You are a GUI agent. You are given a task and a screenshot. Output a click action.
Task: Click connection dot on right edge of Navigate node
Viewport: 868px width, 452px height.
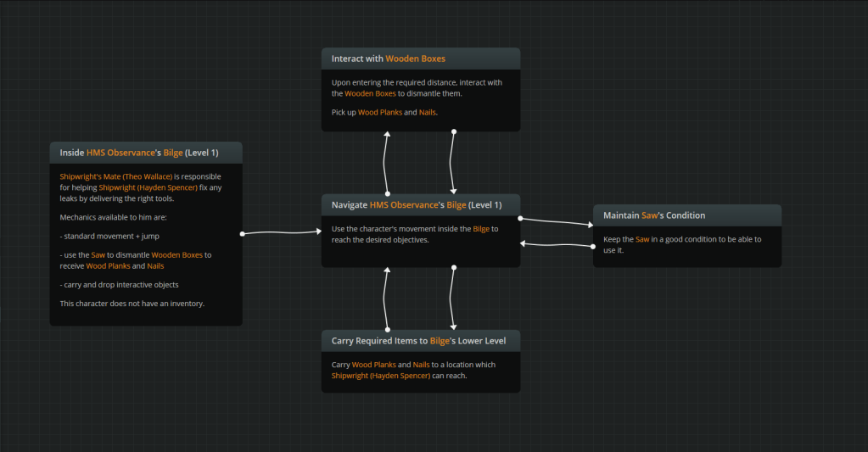tap(520, 219)
